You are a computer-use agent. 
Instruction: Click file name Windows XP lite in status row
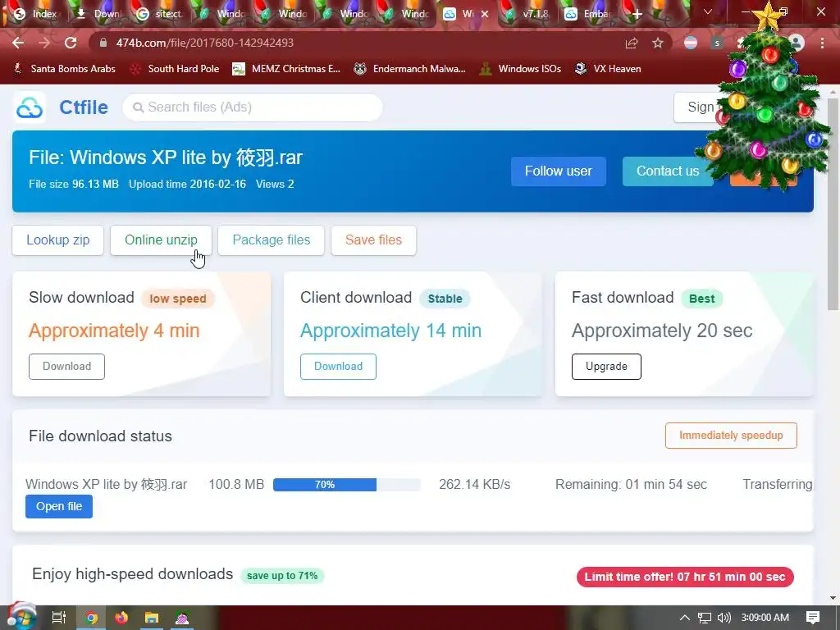(x=106, y=484)
